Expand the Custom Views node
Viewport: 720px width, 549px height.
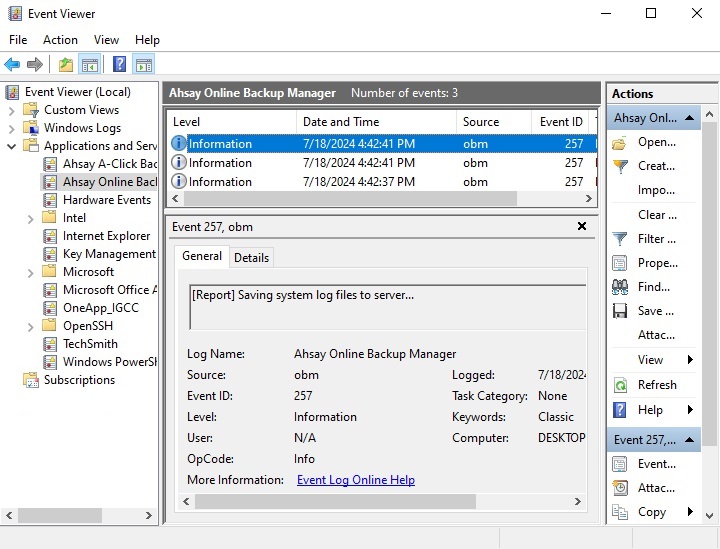click(x=11, y=111)
